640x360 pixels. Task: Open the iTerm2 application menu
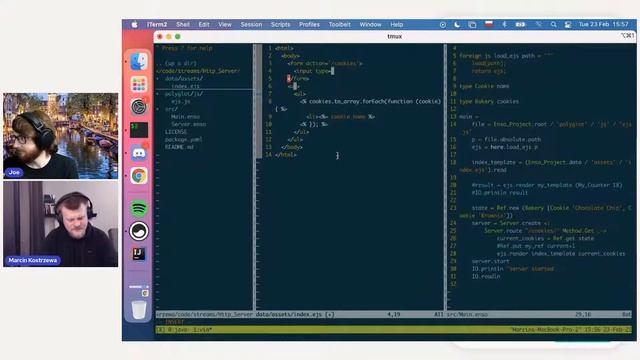point(157,24)
